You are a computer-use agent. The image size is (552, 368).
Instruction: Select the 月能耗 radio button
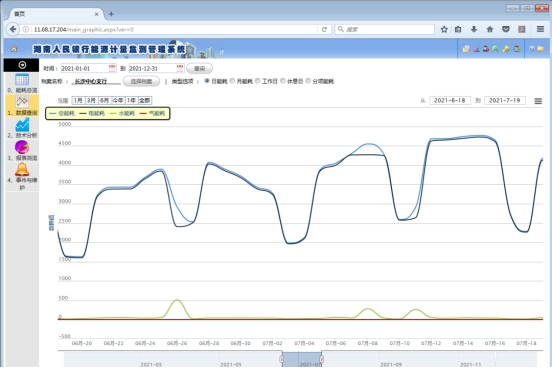tap(232, 81)
